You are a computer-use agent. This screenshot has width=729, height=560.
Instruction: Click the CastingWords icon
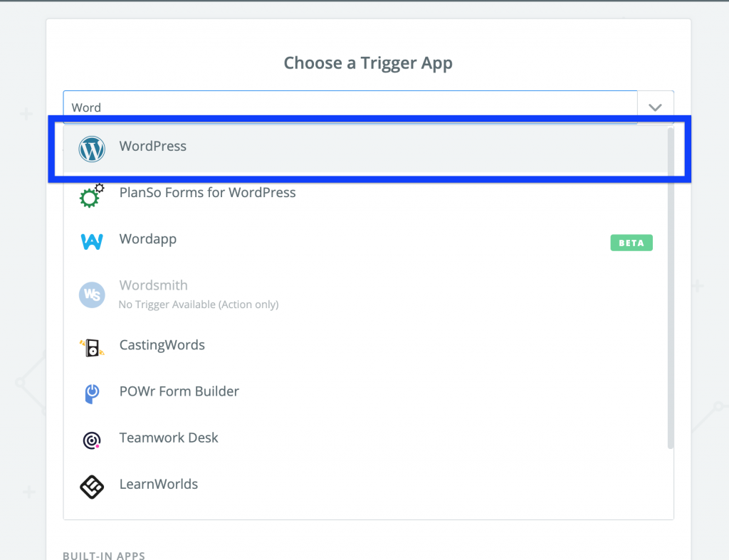(x=91, y=347)
